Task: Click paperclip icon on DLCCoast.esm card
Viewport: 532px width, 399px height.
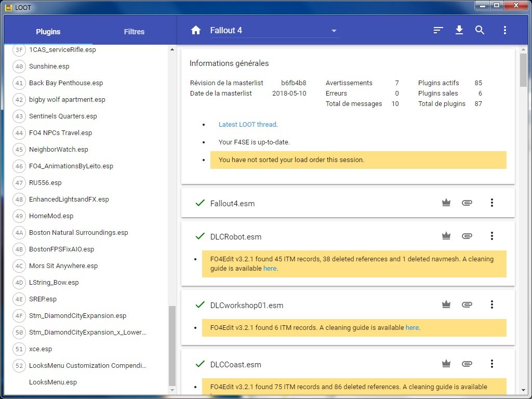Action: coord(467,364)
